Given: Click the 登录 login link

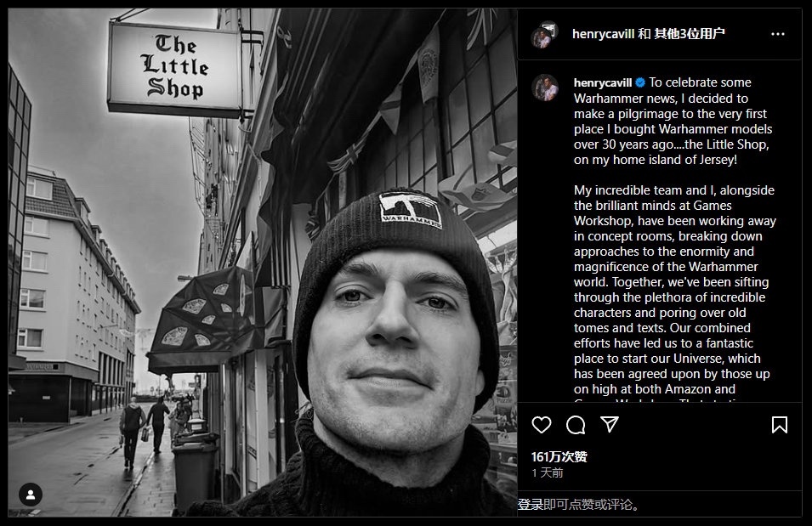Looking at the screenshot, I should [531, 504].
